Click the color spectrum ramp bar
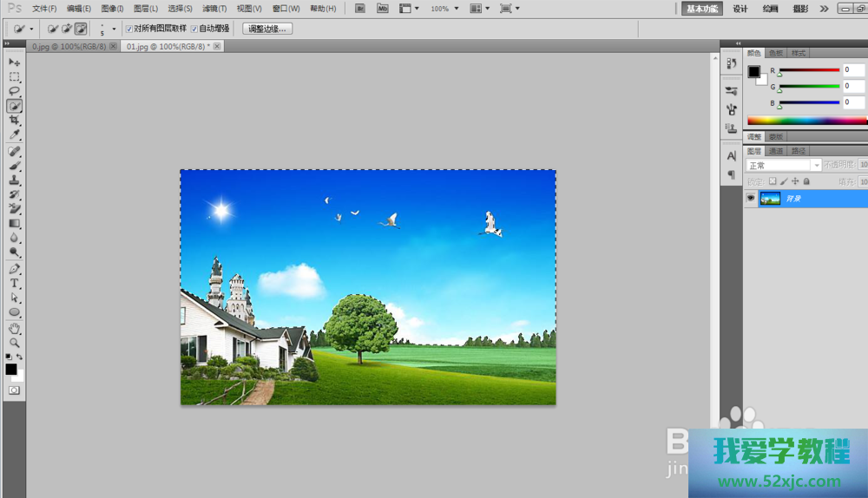Image resolution: width=868 pixels, height=498 pixels. pyautogui.click(x=806, y=121)
